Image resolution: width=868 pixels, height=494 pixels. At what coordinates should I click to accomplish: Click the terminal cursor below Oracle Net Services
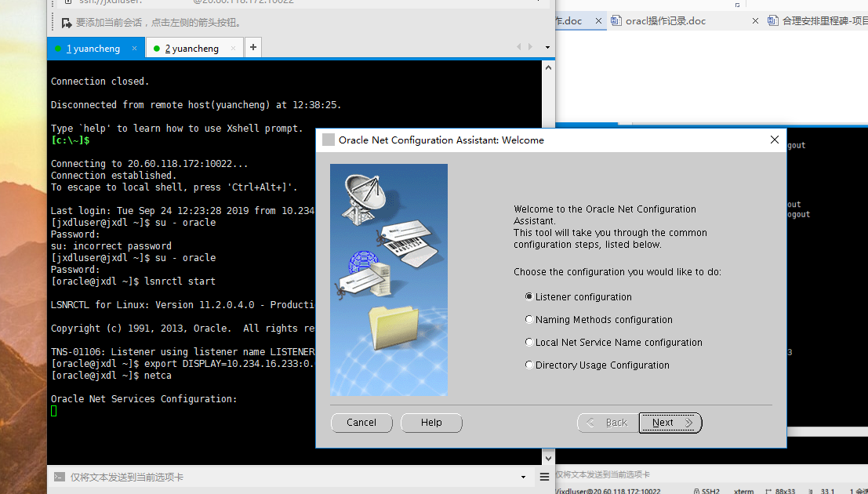53,411
